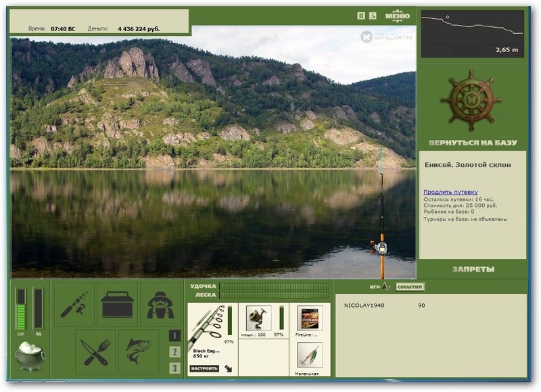Viewport: 541px width, 392px height.
Task: Select tackle slot 2
Action: click(174, 352)
